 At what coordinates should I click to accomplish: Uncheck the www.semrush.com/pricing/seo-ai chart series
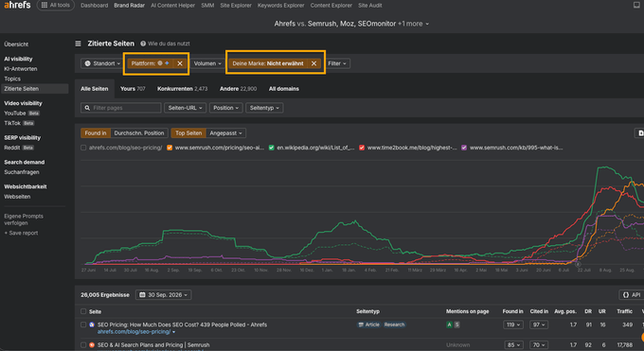pyautogui.click(x=170, y=148)
